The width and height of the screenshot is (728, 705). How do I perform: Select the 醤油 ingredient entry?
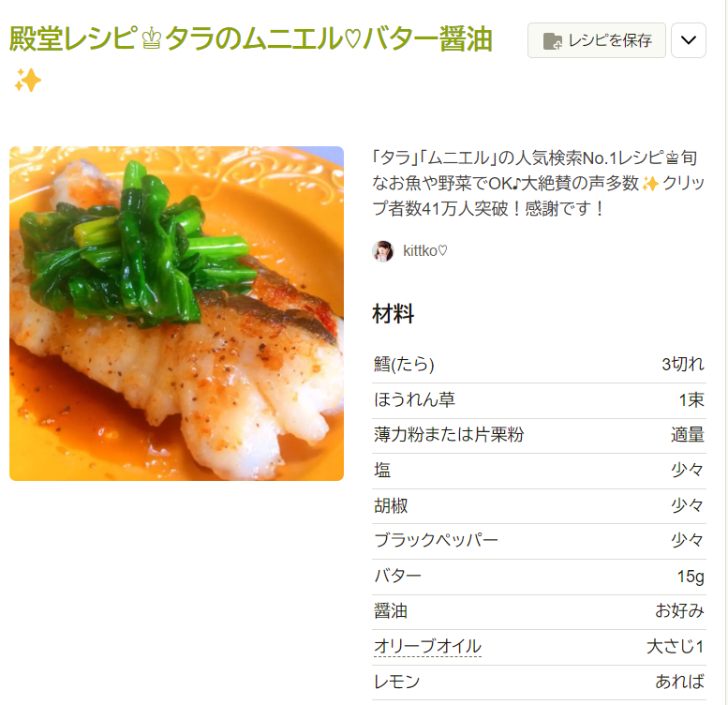[539, 611]
